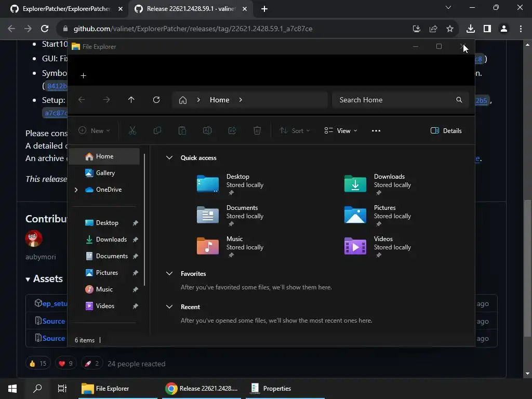The width and height of the screenshot is (532, 399).
Task: Click pin icon next to sidebar Music
Action: point(136,289)
